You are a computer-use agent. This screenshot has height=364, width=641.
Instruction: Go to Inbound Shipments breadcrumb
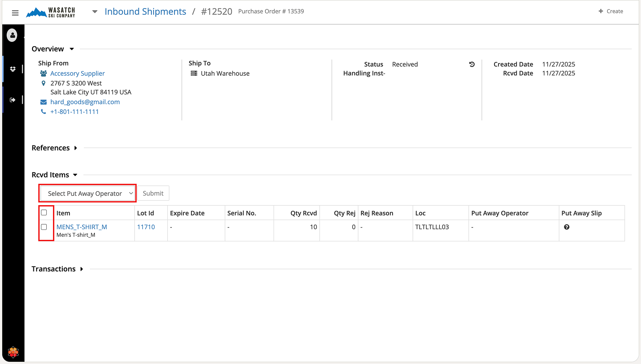click(x=145, y=12)
